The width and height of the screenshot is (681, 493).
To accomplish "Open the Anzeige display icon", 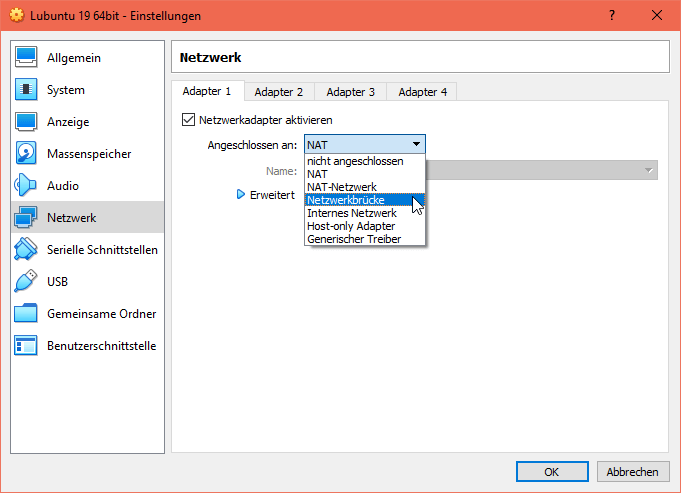I will coord(26,122).
